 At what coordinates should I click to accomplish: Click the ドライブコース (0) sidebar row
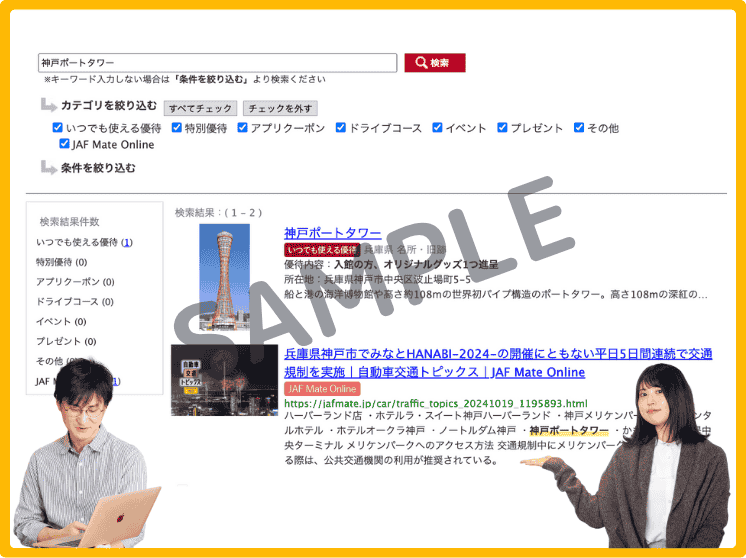75,302
